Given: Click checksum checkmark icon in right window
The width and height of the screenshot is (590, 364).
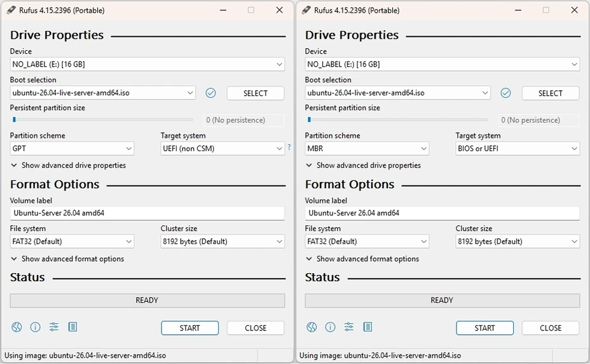Looking at the screenshot, I should (x=505, y=93).
